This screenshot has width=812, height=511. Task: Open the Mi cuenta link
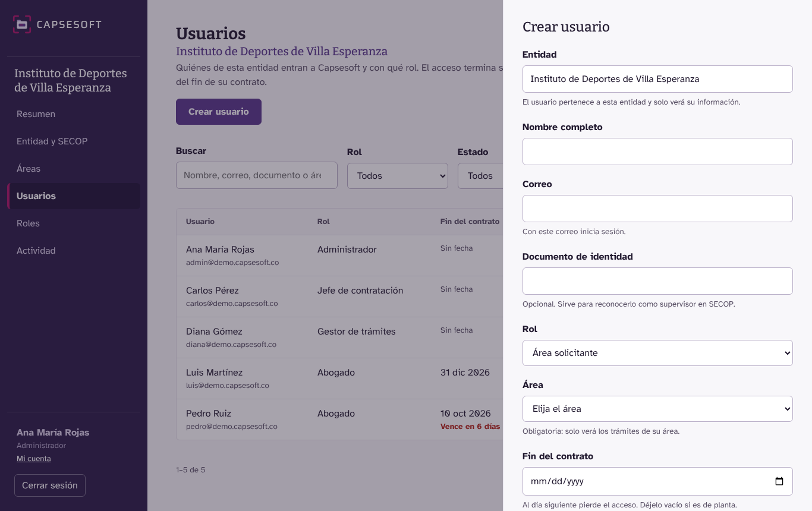pyautogui.click(x=34, y=459)
